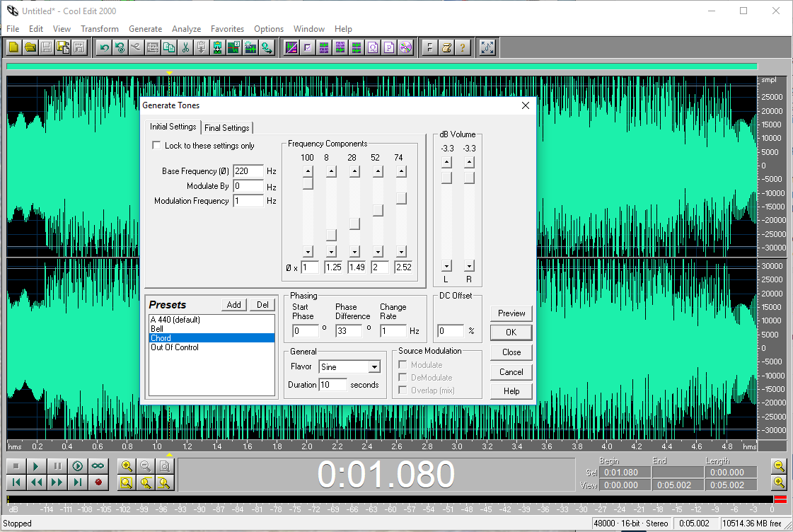Click the Add preset button
This screenshot has width=793, height=532.
233,304
